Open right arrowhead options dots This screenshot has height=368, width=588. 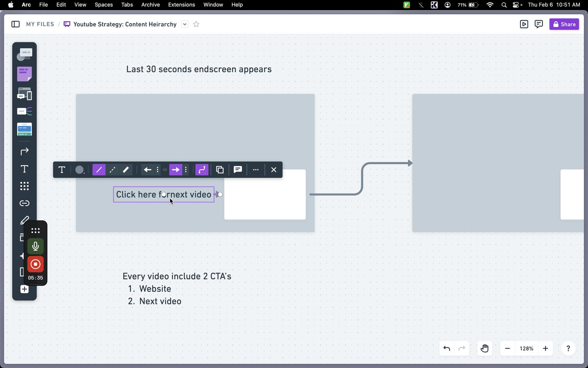(x=186, y=170)
